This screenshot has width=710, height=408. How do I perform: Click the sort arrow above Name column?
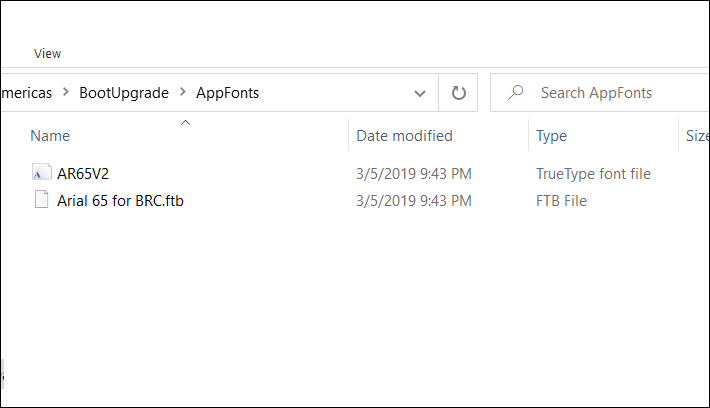(x=185, y=122)
